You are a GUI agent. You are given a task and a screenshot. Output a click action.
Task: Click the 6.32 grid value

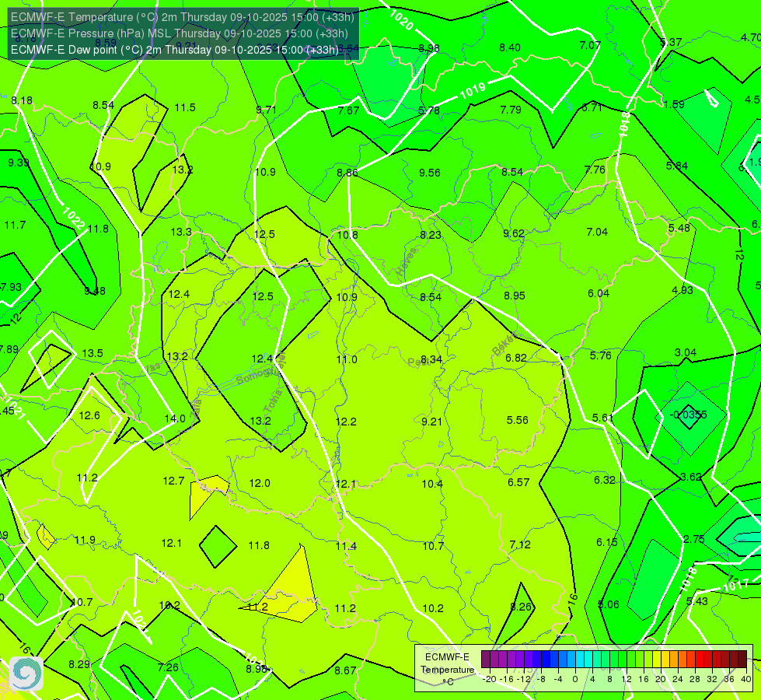click(604, 480)
